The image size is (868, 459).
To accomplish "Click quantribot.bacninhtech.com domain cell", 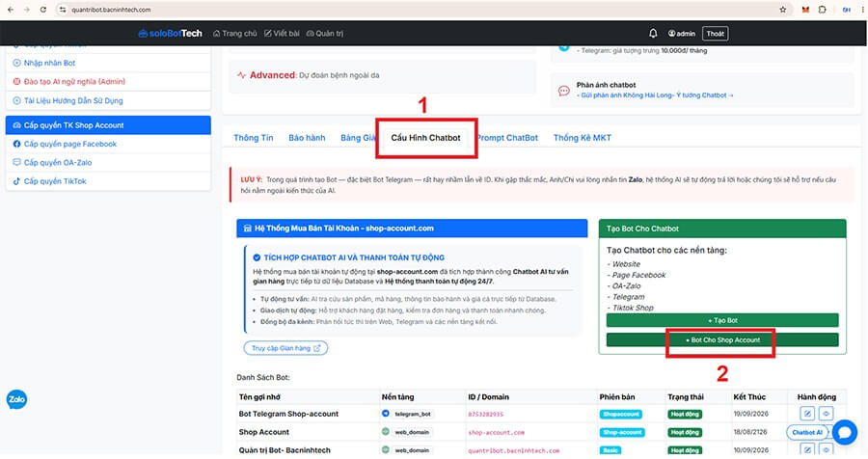I will [513, 450].
